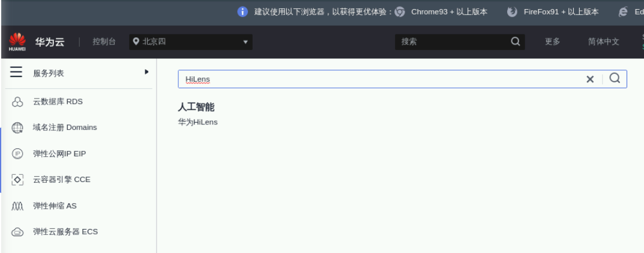Screen dimensions: 644x253
Task: Click the Chrome93 + 以上版本 text
Action: 450,12
